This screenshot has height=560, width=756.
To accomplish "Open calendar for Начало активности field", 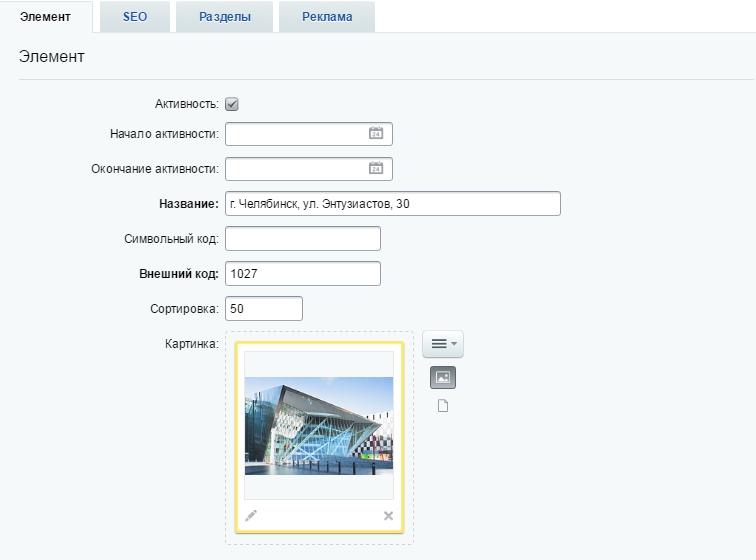I will [x=376, y=133].
